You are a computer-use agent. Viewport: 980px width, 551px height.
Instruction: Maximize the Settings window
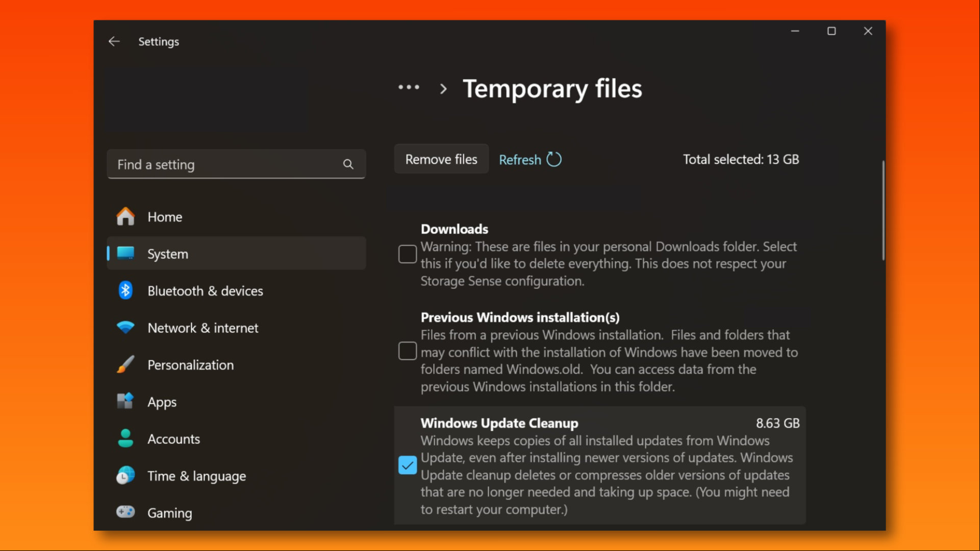pos(832,31)
